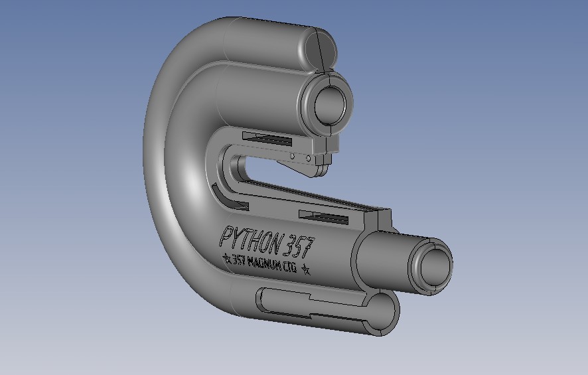This screenshot has height=375, width=588.
Task: Pick the elongated slot on the bottom tube
Action: (311, 305)
